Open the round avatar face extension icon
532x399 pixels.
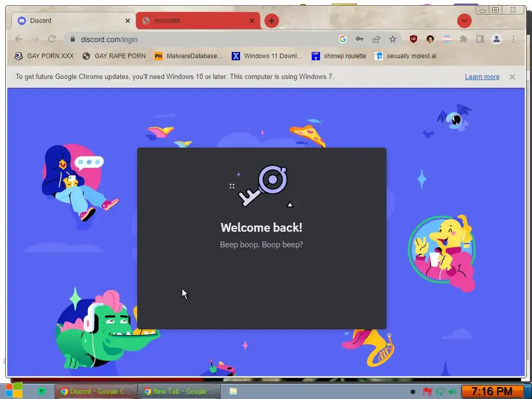pyautogui.click(x=430, y=39)
